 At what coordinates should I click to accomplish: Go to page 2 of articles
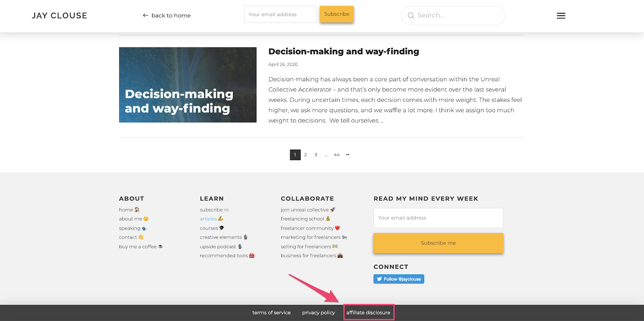305,155
